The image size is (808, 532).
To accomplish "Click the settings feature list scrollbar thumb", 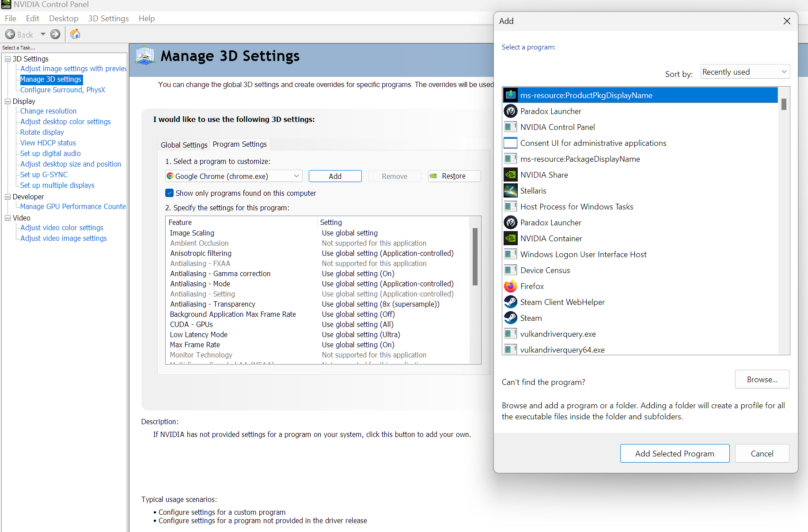I will [475, 256].
